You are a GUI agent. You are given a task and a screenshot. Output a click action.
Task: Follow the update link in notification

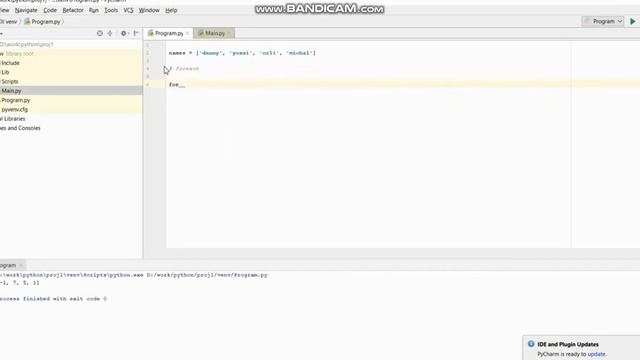click(x=596, y=354)
